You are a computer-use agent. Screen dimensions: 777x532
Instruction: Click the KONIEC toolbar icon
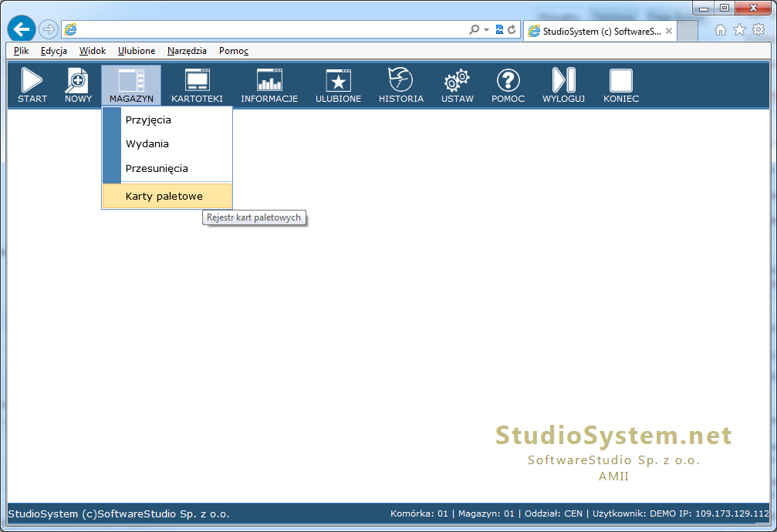click(620, 85)
